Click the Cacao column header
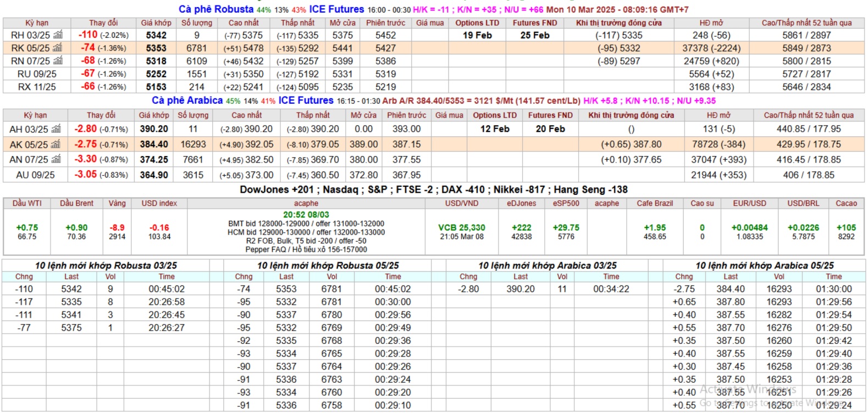 coord(846,203)
